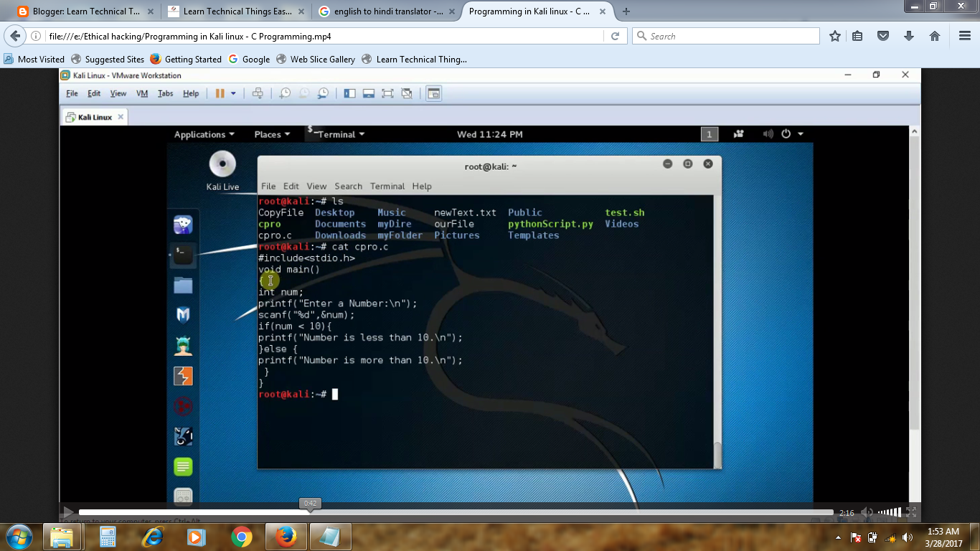Take a VM snapshot from VMware toolbar
Screen dimensions: 980x551
pyautogui.click(x=285, y=93)
